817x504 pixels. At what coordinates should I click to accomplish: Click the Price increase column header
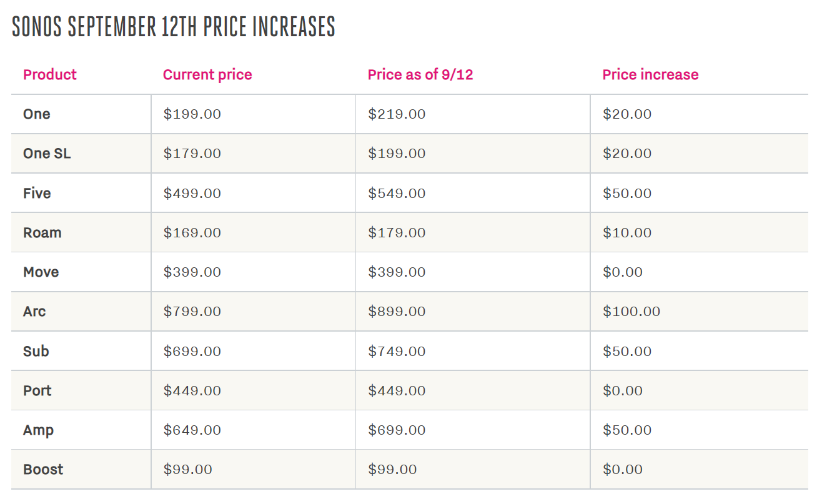pos(650,75)
